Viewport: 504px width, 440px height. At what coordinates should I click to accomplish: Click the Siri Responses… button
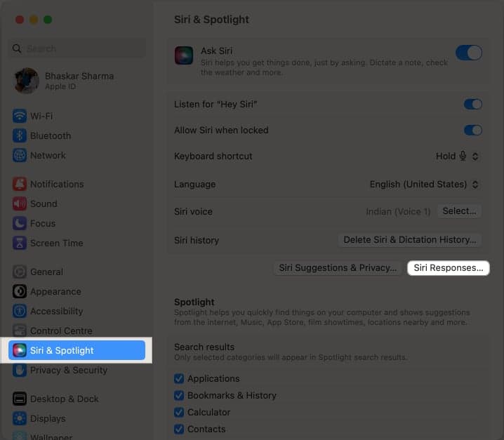(x=448, y=268)
